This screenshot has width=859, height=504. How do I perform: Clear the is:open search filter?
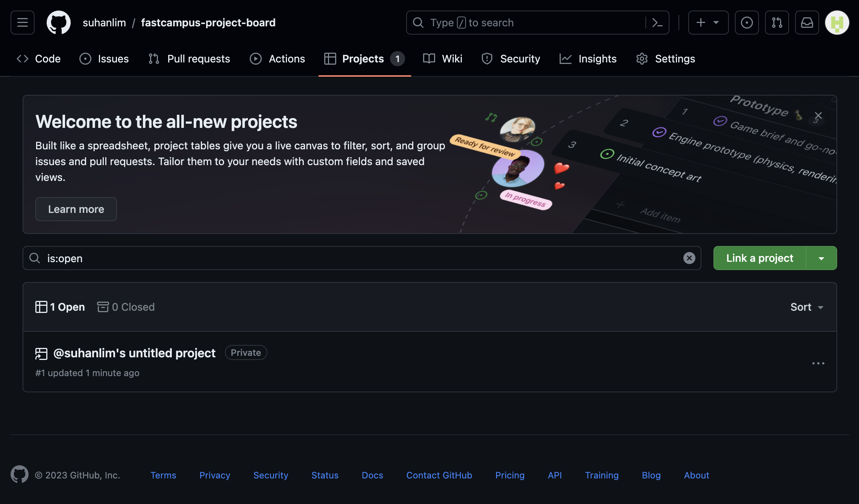[x=689, y=258]
